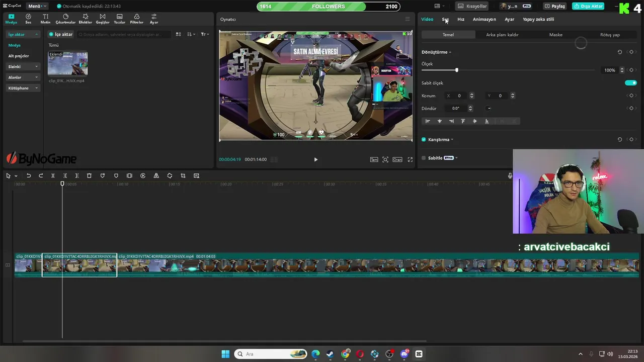Click the media search input field
644x362 pixels.
(124, 34)
